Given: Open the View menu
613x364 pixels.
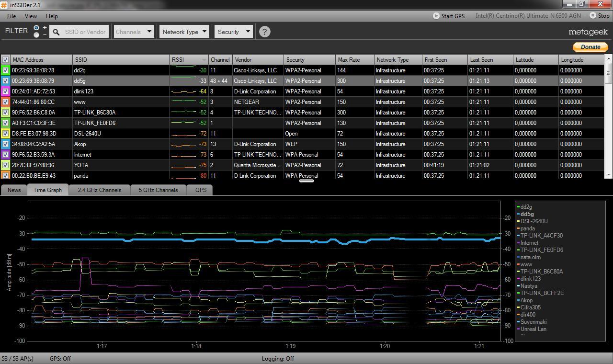Looking at the screenshot, I should tap(31, 16).
